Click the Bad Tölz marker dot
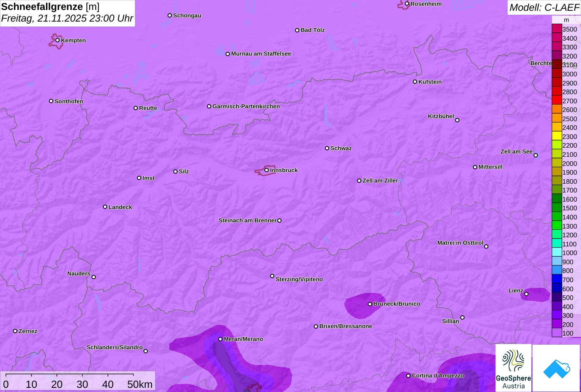The height and width of the screenshot is (392, 581). [297, 30]
